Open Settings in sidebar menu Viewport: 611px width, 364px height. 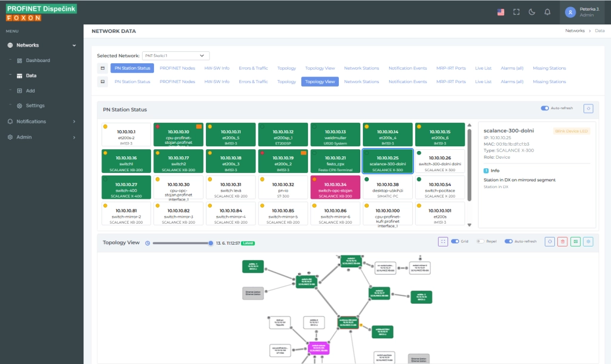pos(35,106)
